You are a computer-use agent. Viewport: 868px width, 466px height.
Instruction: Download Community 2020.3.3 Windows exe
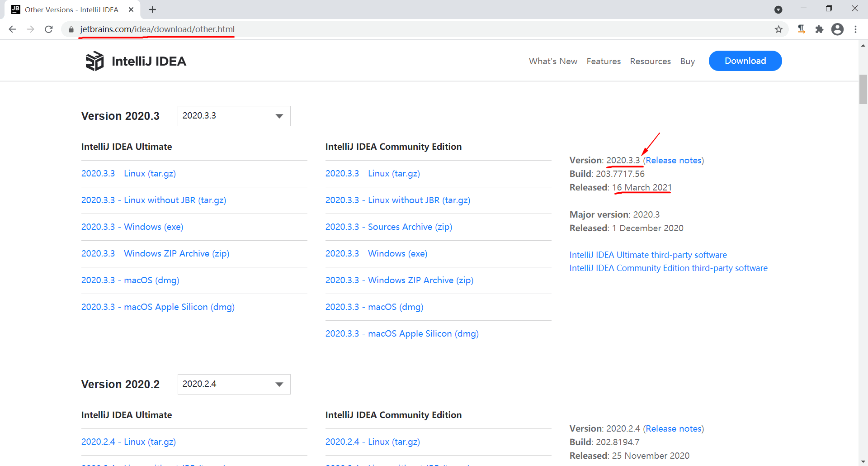377,253
